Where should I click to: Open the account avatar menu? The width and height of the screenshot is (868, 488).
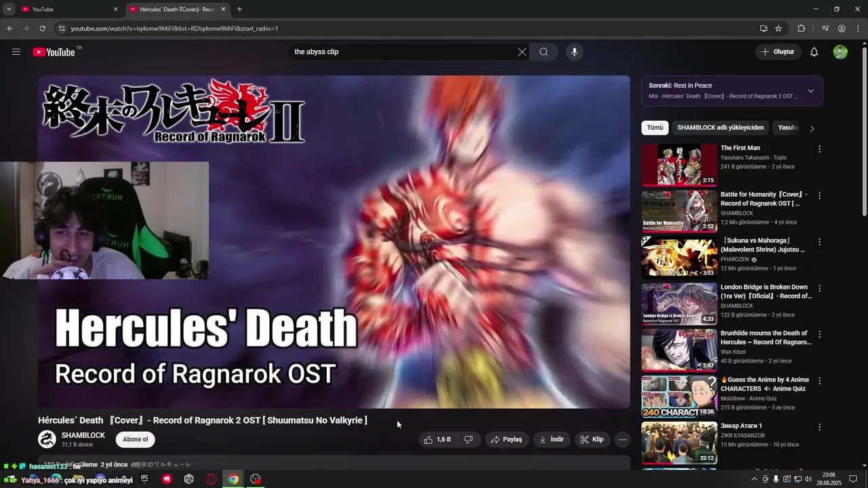click(x=840, y=52)
